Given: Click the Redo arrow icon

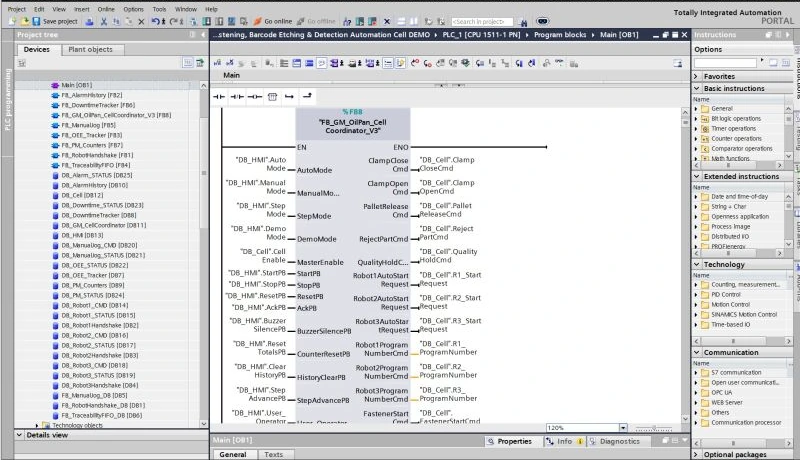Looking at the screenshot, I should [174, 21].
